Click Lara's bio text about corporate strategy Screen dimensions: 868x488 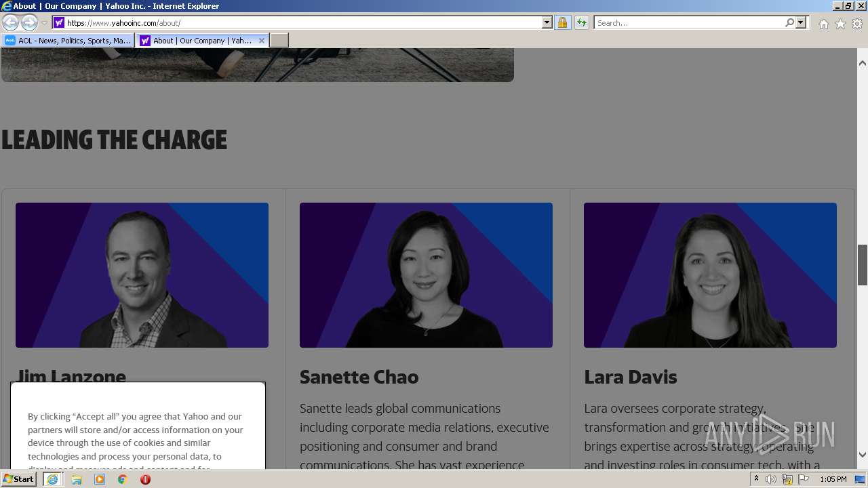click(703, 436)
